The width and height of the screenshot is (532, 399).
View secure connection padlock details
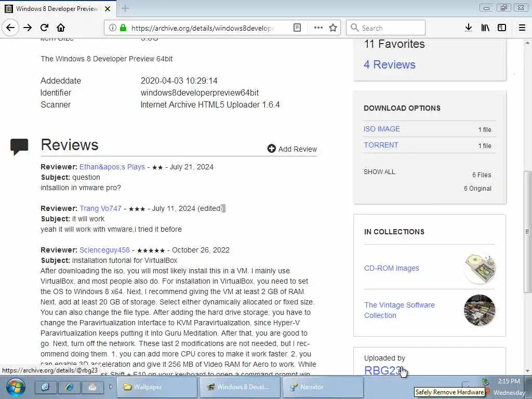pos(123,28)
